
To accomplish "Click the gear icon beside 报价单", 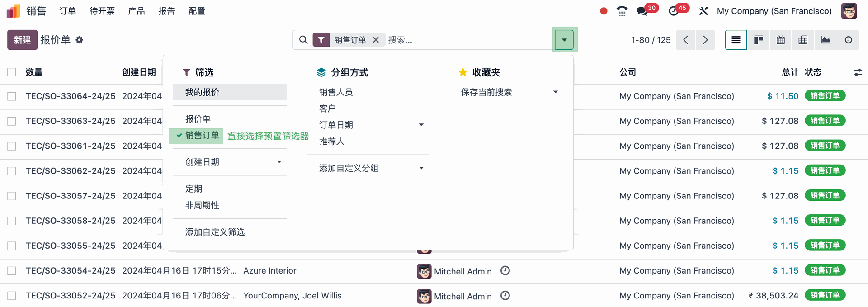I will [x=80, y=40].
